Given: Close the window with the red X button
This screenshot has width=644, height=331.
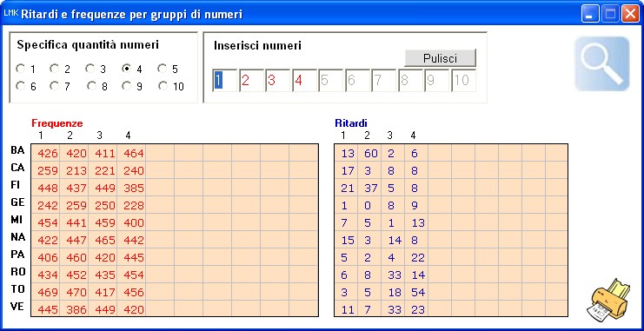Looking at the screenshot, I should point(630,15).
